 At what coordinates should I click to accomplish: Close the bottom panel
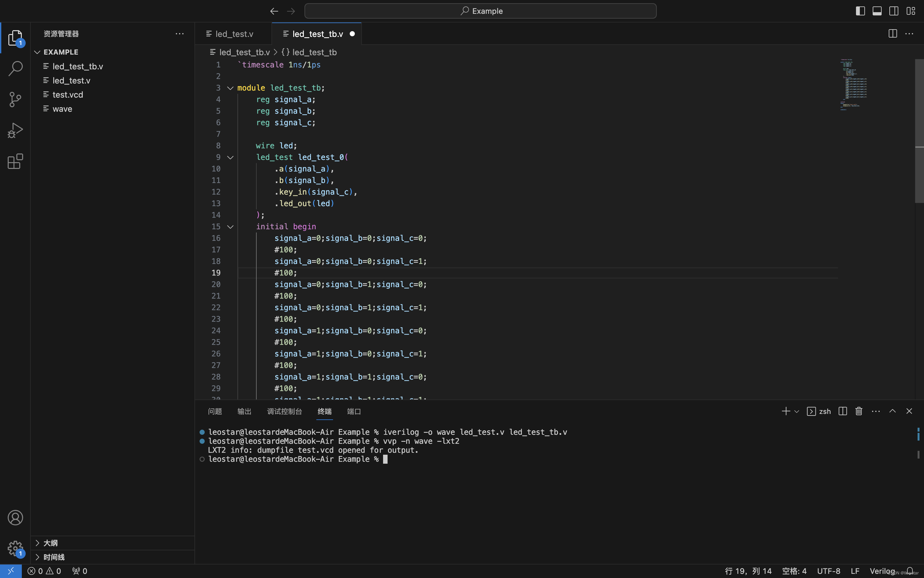(909, 411)
